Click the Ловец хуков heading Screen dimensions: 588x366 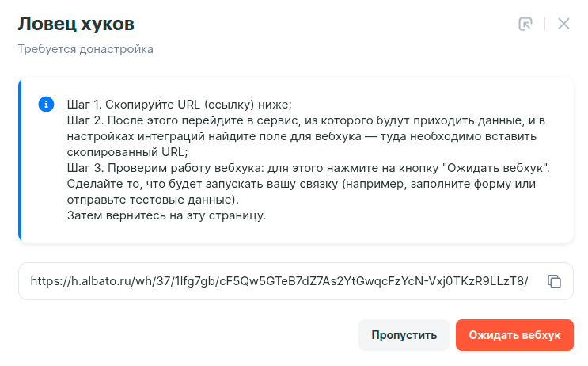coord(76,24)
